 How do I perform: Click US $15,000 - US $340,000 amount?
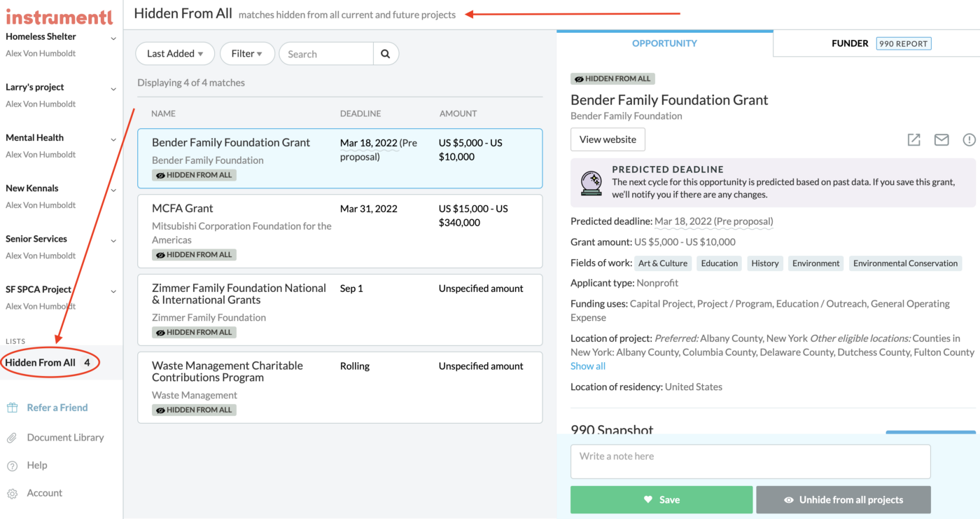[473, 215]
